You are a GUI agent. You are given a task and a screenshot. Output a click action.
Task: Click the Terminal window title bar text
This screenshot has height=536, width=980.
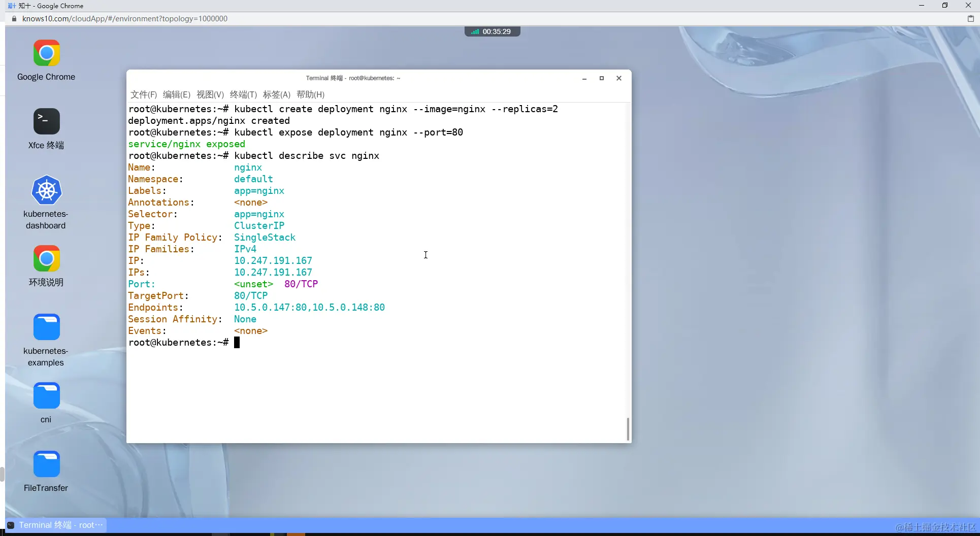pyautogui.click(x=353, y=78)
